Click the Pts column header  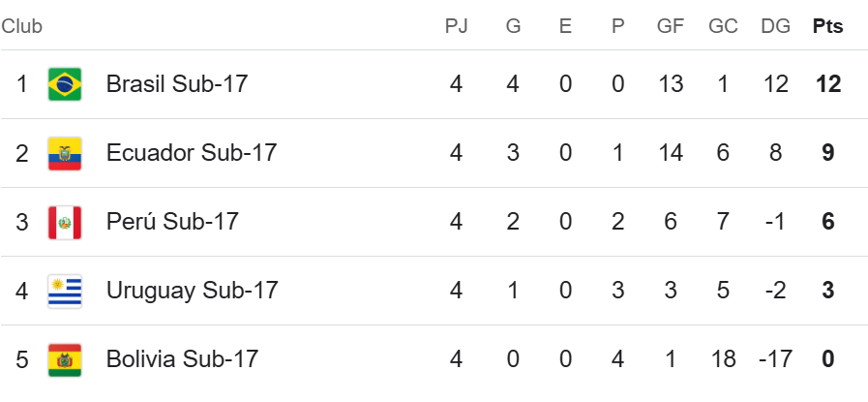827,26
